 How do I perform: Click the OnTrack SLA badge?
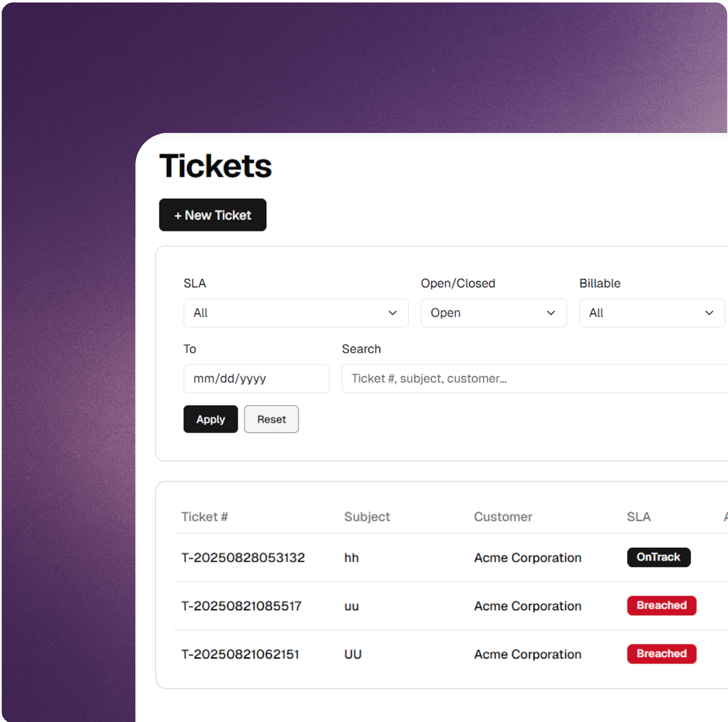(659, 557)
